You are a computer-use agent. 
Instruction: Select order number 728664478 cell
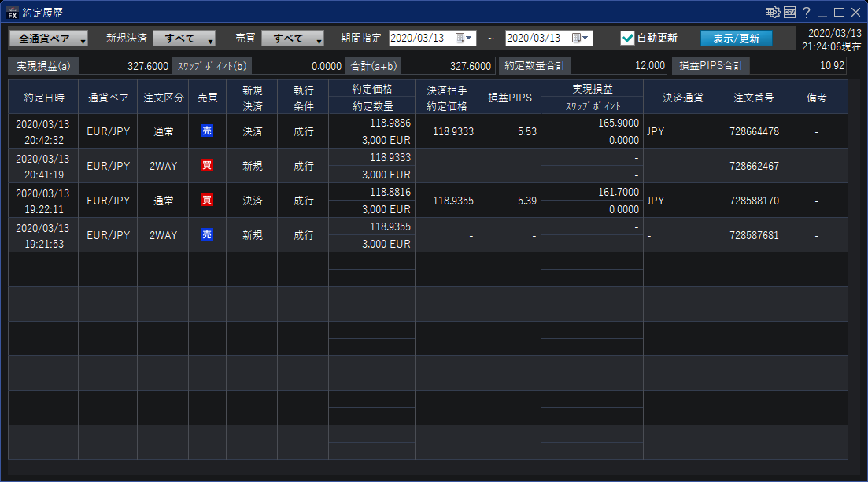[753, 131]
